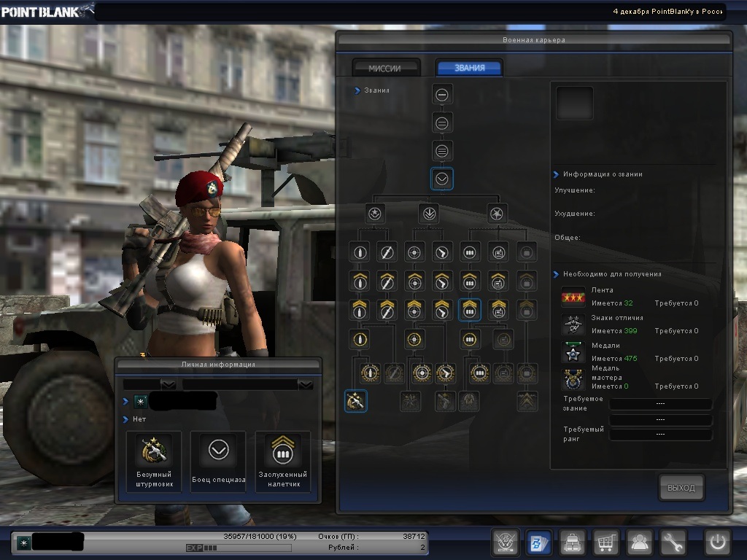Choose equipped title slot Боец спецназа
747x560 pixels.
pyautogui.click(x=218, y=460)
